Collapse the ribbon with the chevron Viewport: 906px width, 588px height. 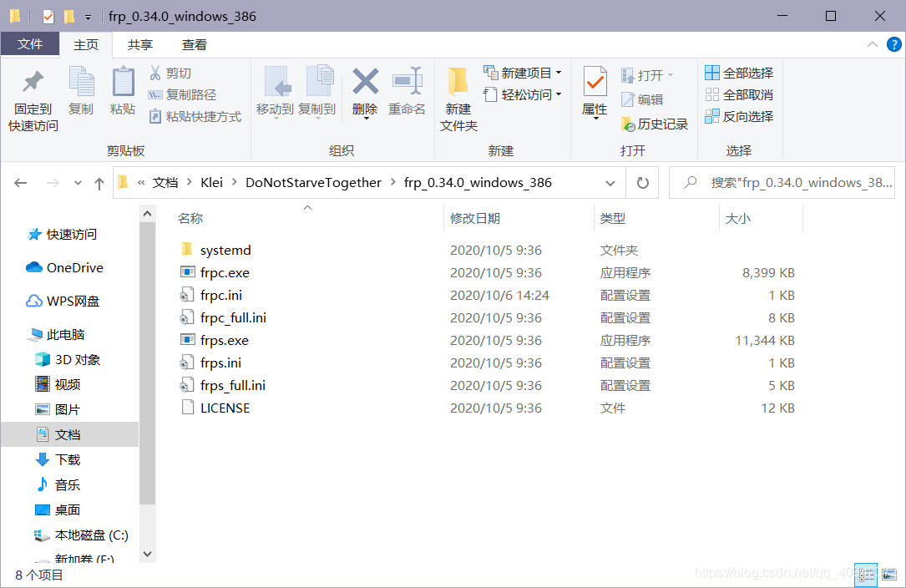tap(873, 44)
